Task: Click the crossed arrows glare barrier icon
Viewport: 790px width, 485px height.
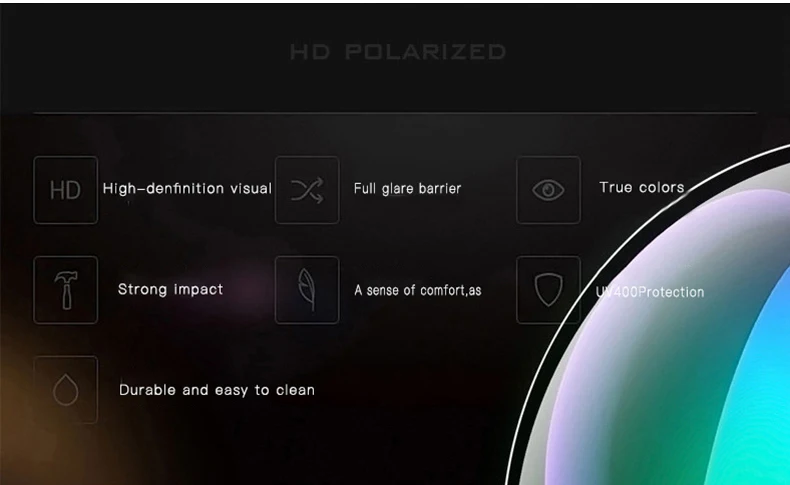Action: tap(307, 190)
